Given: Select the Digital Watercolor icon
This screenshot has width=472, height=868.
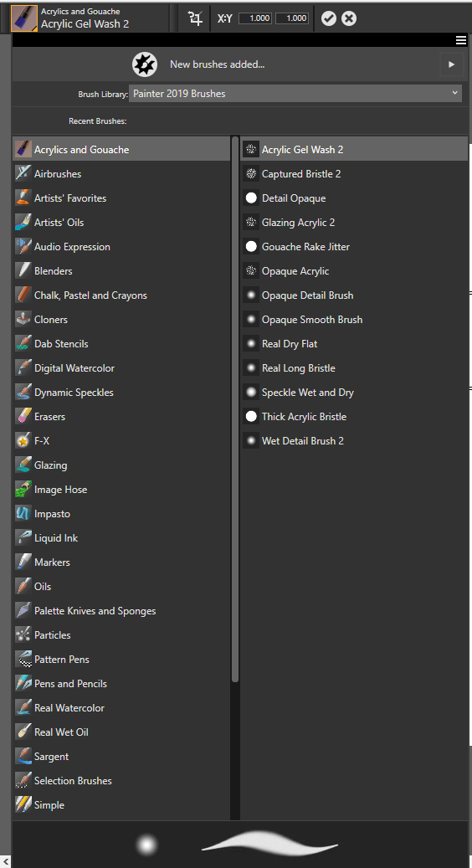Looking at the screenshot, I should tap(23, 368).
